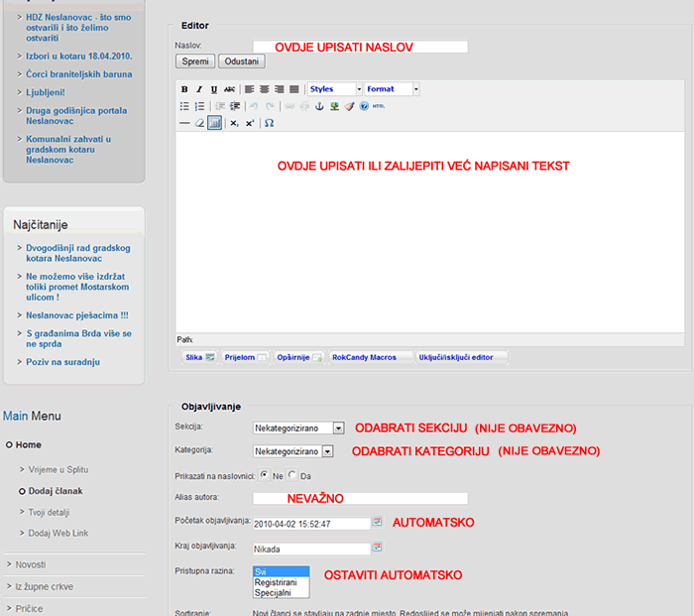
Task: Open the Styles dropdown
Action: coord(335,89)
